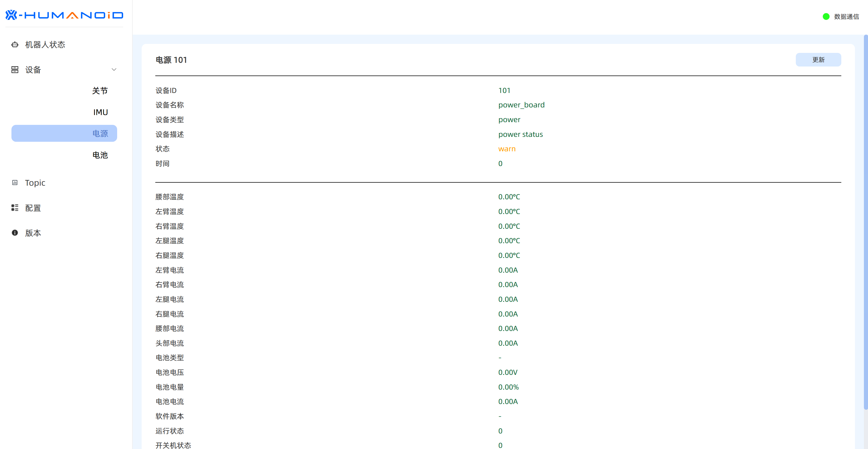Click the green data communication indicator
868x449 pixels.
coord(826,17)
